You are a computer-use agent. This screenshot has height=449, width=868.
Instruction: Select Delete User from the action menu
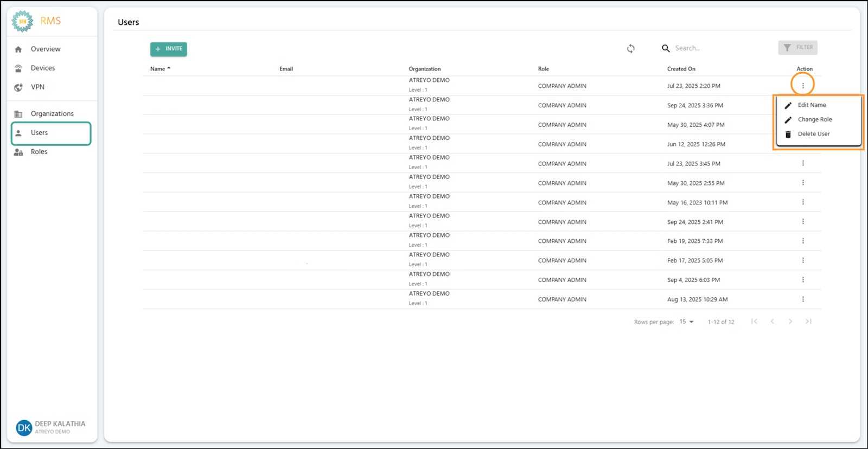pyautogui.click(x=813, y=134)
